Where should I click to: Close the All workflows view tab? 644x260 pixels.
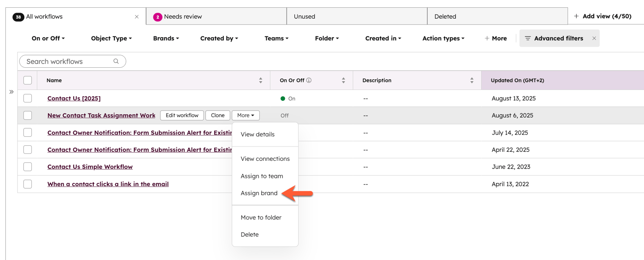[137, 17]
